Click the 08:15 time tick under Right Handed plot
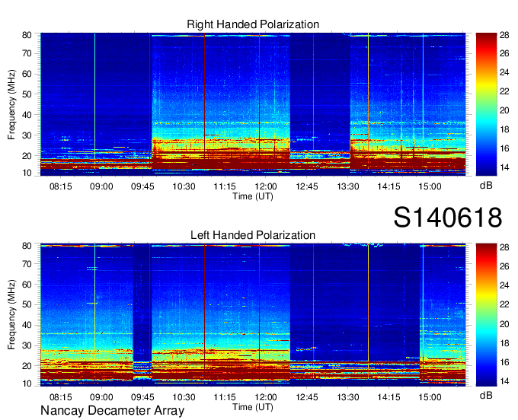 point(60,186)
